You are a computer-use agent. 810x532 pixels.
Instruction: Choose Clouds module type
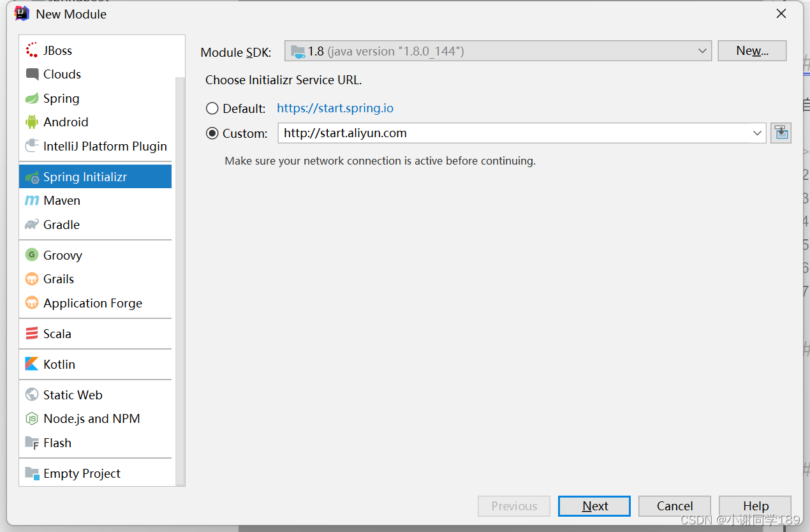(x=96, y=74)
